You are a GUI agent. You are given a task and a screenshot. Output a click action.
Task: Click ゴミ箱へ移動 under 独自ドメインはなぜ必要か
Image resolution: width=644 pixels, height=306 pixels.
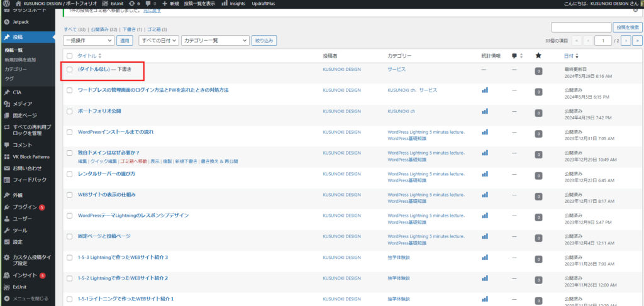pos(133,161)
